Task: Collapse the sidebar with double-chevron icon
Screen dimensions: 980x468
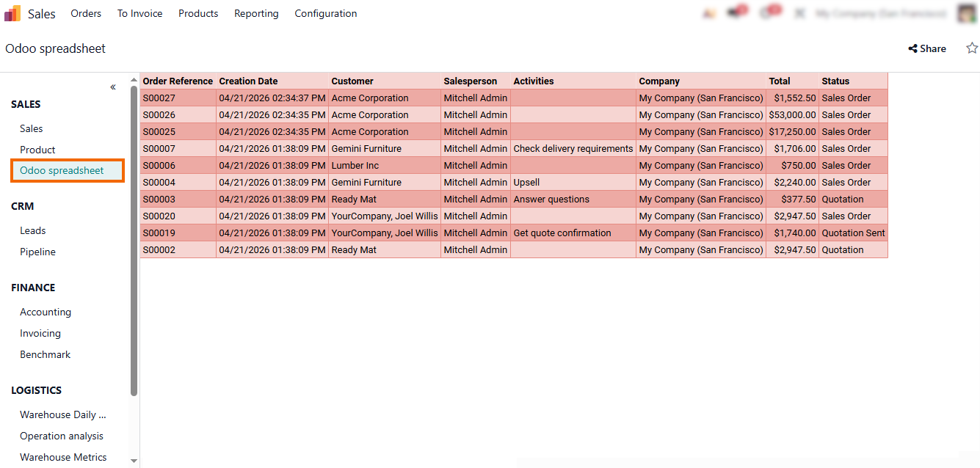Action: pos(113,87)
